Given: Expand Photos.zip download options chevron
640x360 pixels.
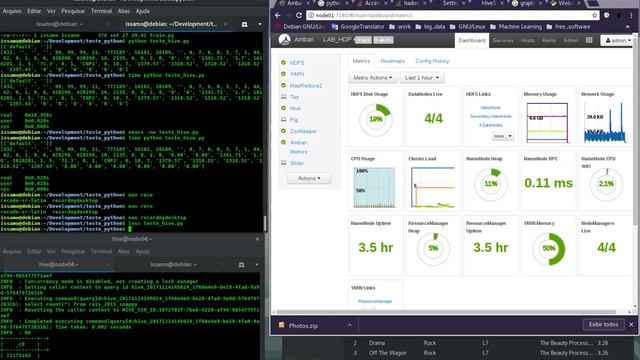Looking at the screenshot, I should point(350,325).
